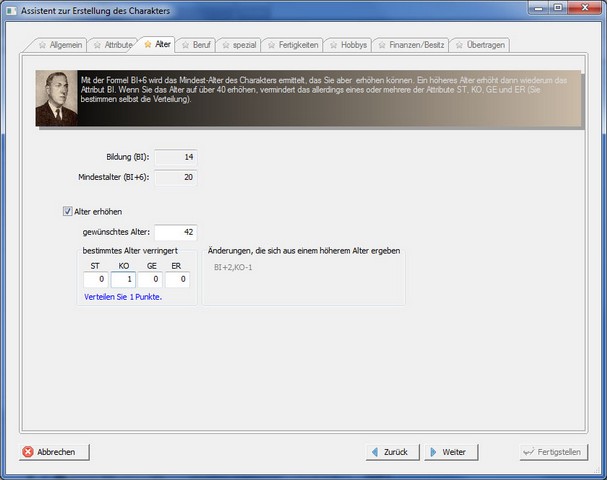
Task: Click the star icon on spezial tab
Action: (x=226, y=45)
